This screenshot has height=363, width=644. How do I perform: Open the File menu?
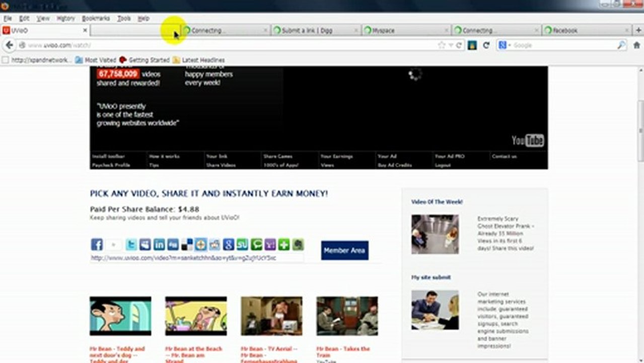[x=8, y=18]
